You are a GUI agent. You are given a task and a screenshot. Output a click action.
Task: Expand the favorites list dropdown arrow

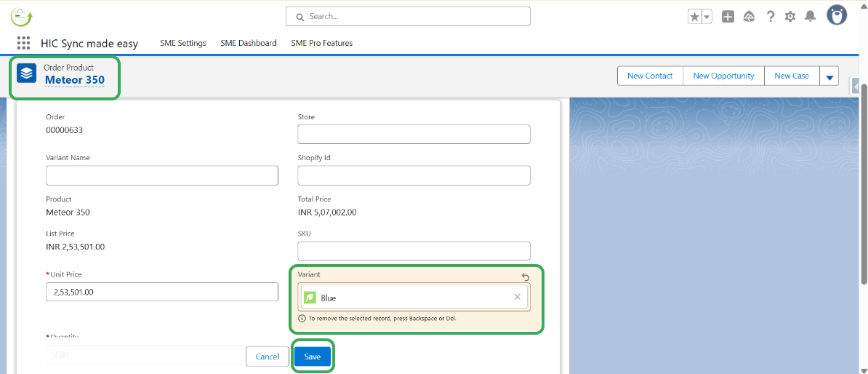(x=707, y=17)
